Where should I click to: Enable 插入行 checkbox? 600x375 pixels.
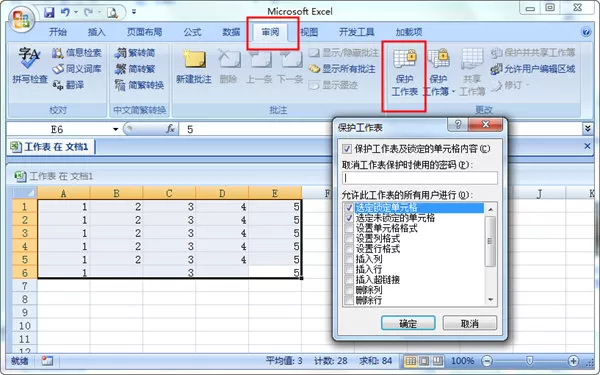[349, 270]
